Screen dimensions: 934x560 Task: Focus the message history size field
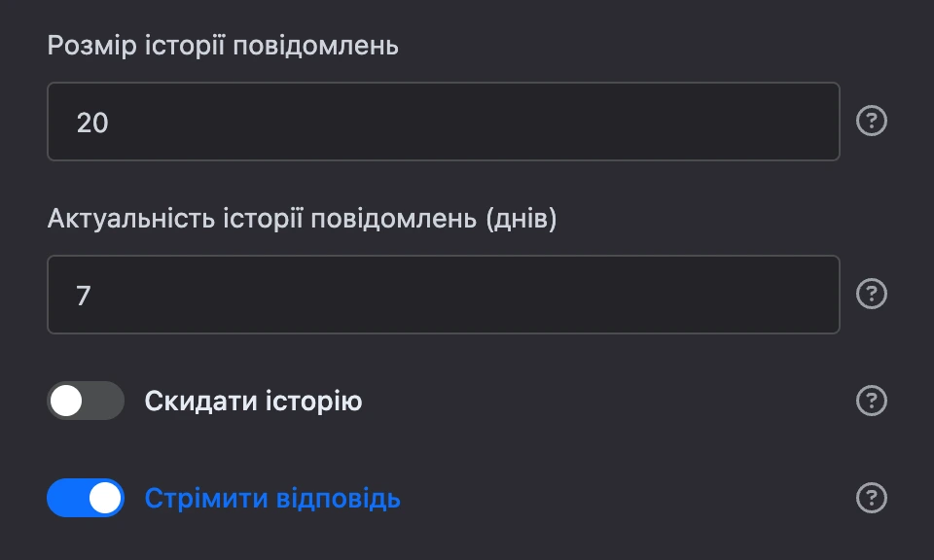[444, 122]
